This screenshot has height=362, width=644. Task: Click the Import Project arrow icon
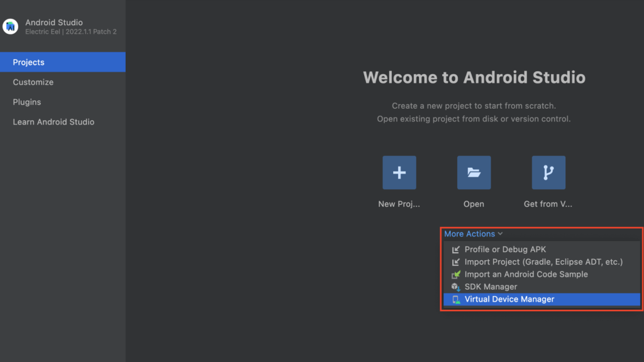pyautogui.click(x=456, y=262)
